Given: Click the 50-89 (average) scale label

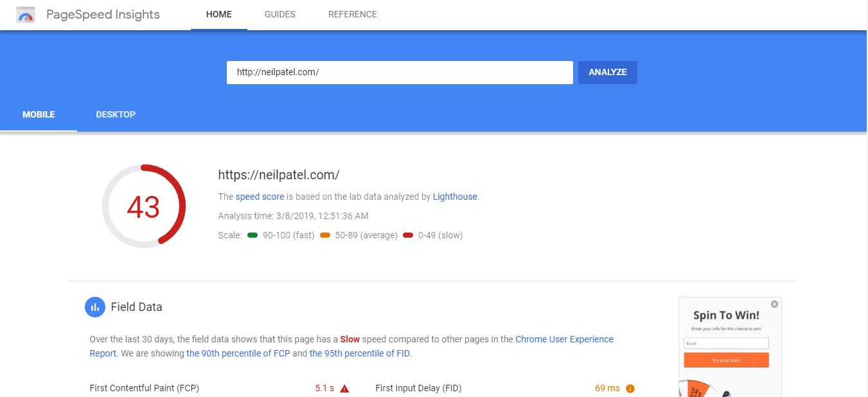Looking at the screenshot, I should point(366,235).
